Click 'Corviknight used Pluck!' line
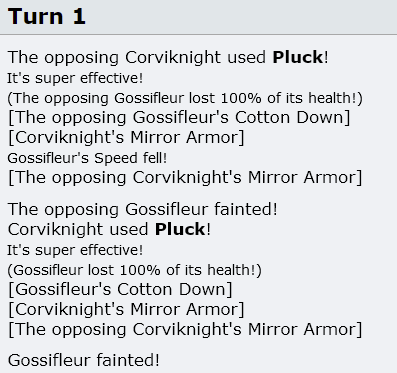 tap(109, 229)
